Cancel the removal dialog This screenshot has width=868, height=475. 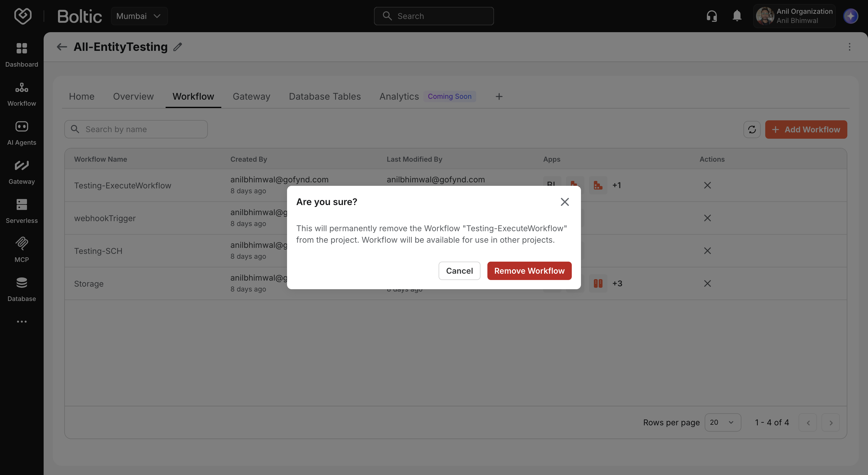tap(459, 271)
